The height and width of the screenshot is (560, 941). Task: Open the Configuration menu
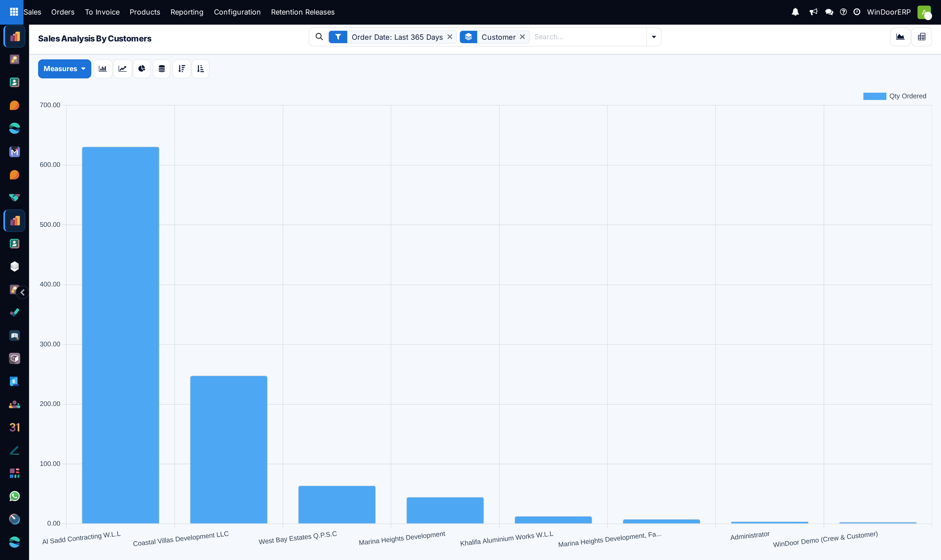[x=237, y=12]
